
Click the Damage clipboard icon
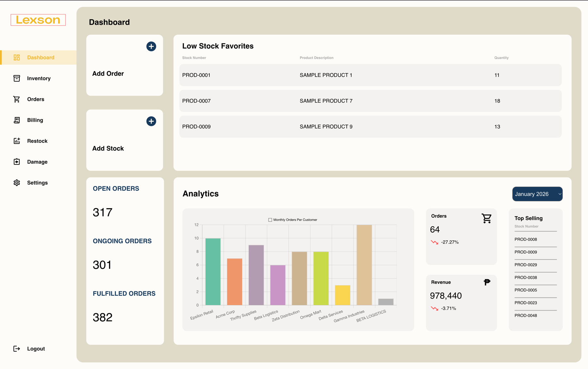pos(17,161)
